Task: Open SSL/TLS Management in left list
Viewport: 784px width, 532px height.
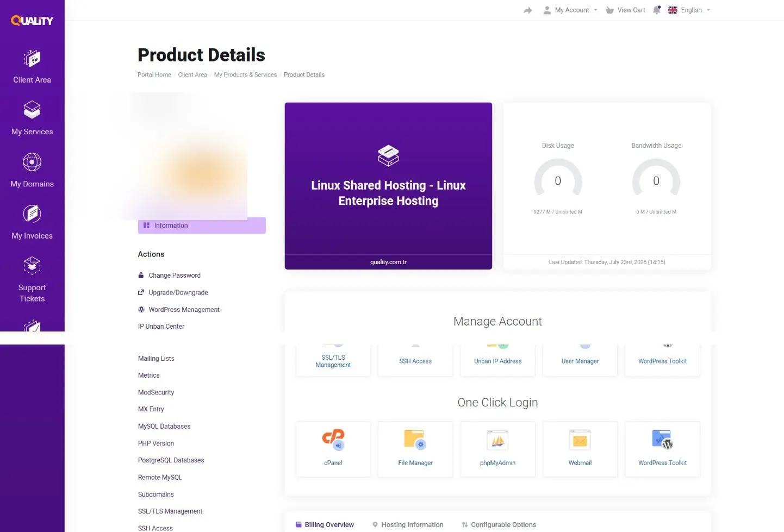Action: (x=170, y=511)
